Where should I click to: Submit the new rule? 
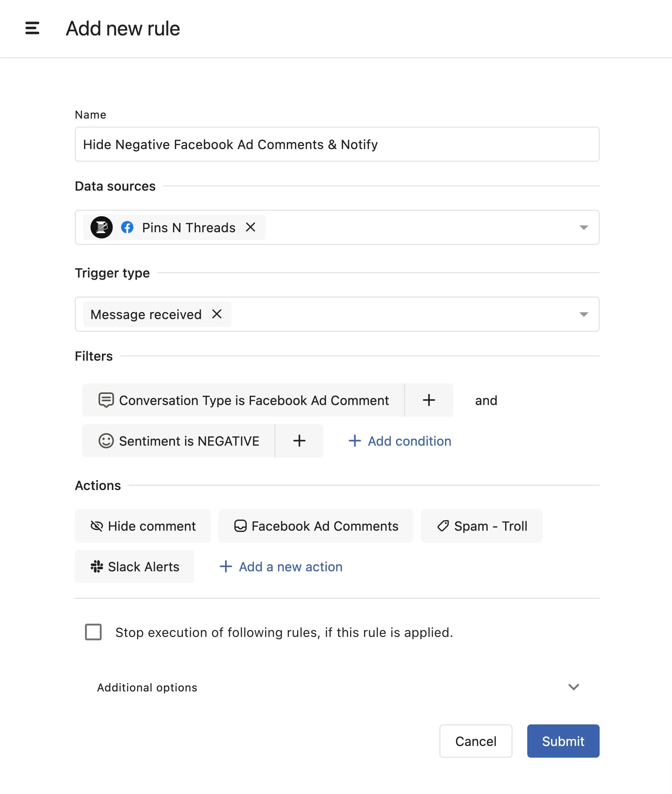563,741
